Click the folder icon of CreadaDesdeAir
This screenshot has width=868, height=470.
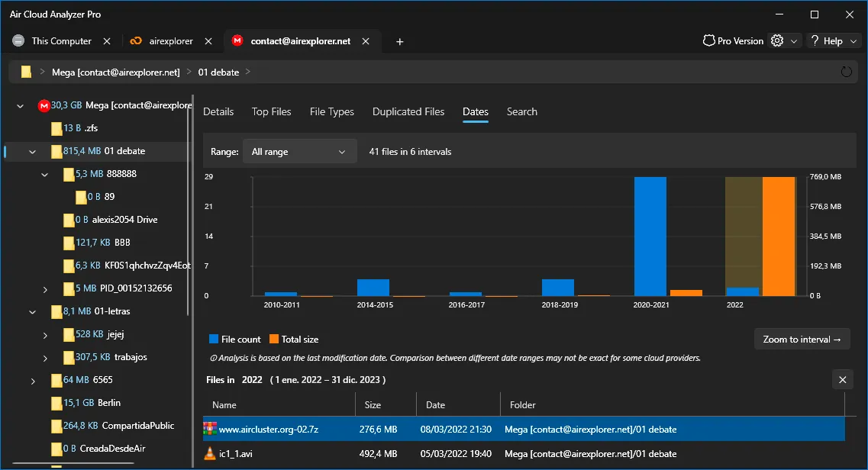coord(56,449)
